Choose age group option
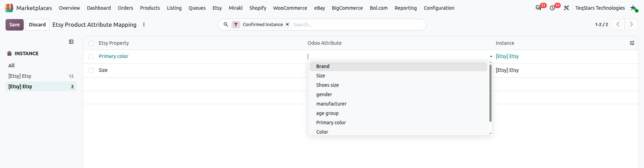This screenshot has width=644, height=168. pyautogui.click(x=398, y=113)
